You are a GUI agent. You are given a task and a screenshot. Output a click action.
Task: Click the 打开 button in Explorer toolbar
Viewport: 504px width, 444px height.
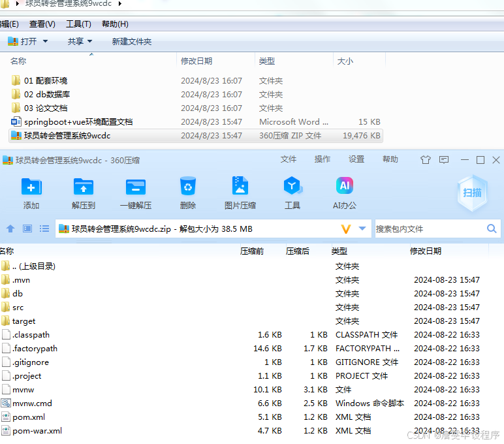click(x=22, y=41)
